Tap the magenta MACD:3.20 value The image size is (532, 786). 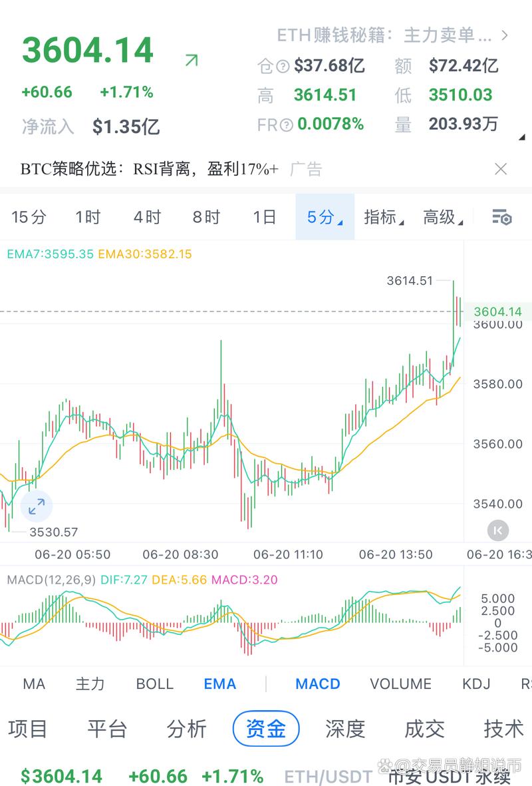(x=245, y=580)
